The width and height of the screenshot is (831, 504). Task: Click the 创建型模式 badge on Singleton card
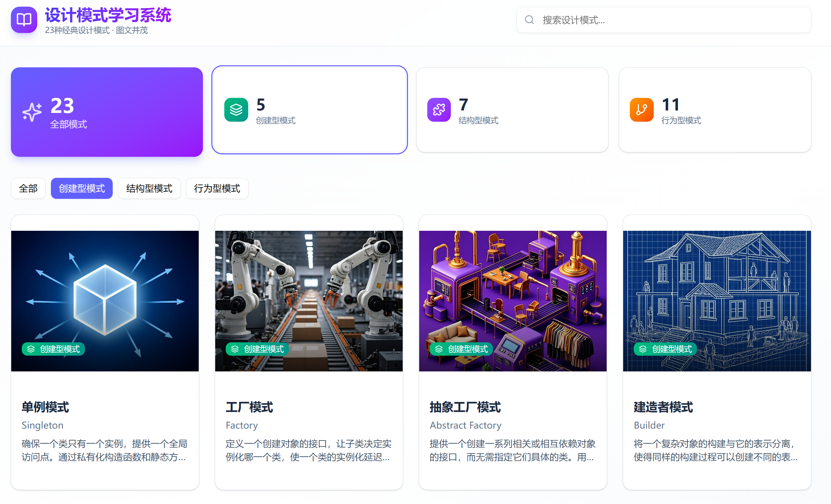click(x=53, y=349)
